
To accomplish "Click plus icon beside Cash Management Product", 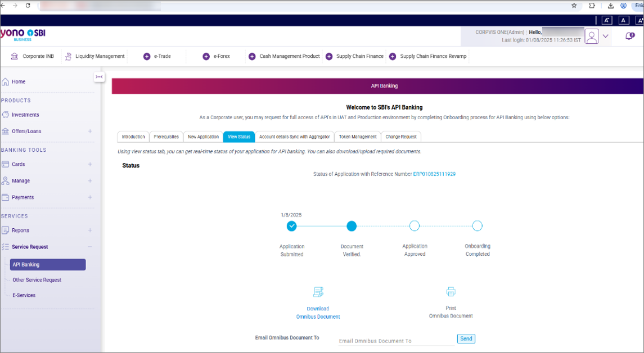I will point(252,56).
